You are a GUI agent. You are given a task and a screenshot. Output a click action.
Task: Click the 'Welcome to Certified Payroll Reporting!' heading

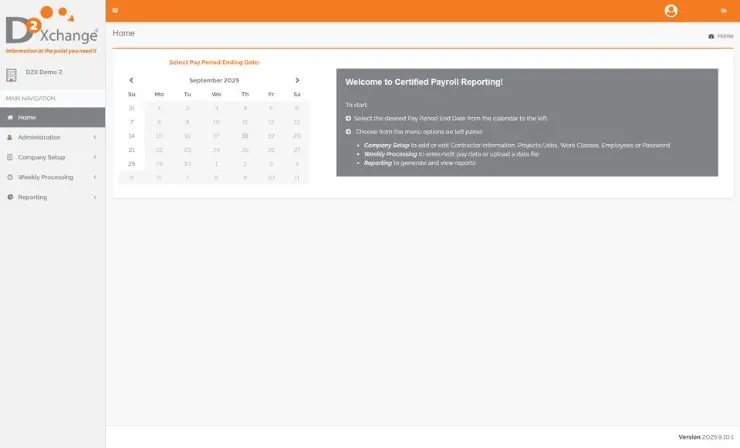click(424, 82)
